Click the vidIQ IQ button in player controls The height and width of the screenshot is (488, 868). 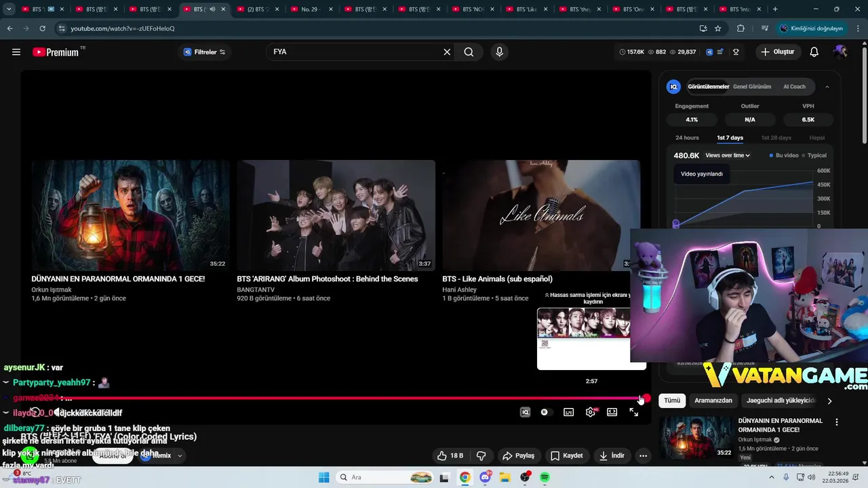[525, 412]
